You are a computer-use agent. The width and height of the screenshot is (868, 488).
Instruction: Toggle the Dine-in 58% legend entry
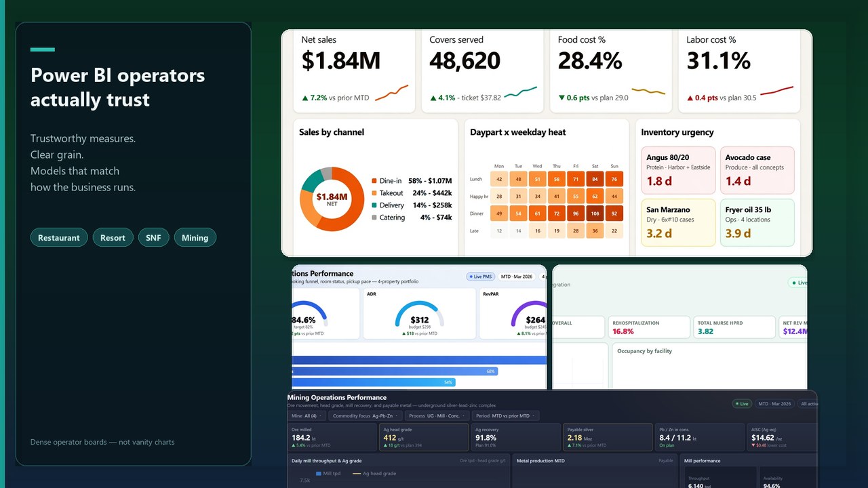coord(412,181)
